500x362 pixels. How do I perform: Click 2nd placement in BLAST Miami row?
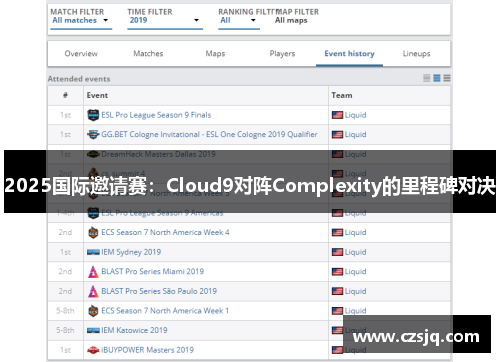pyautogui.click(x=65, y=271)
